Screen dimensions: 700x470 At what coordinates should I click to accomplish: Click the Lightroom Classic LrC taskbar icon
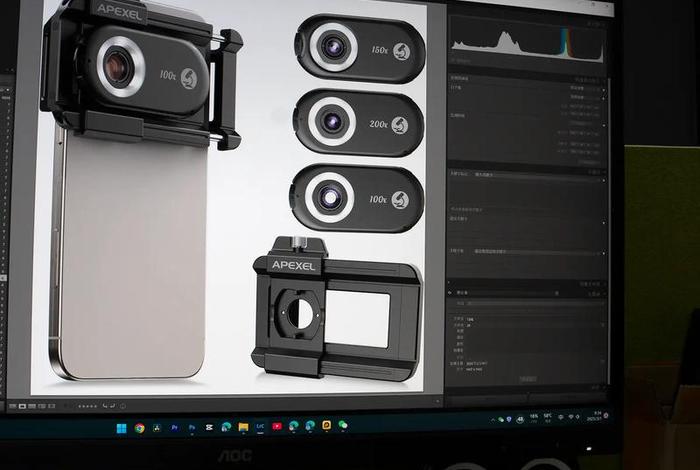260,427
